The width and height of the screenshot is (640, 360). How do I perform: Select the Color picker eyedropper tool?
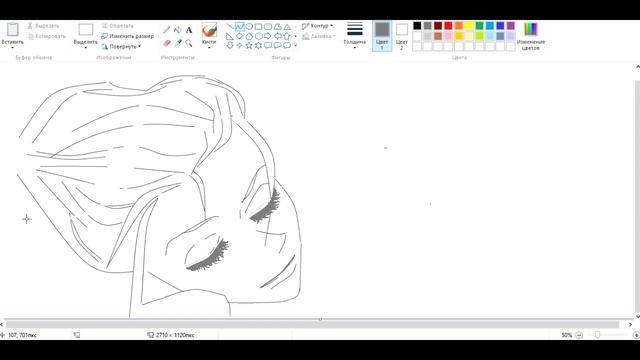(x=178, y=42)
